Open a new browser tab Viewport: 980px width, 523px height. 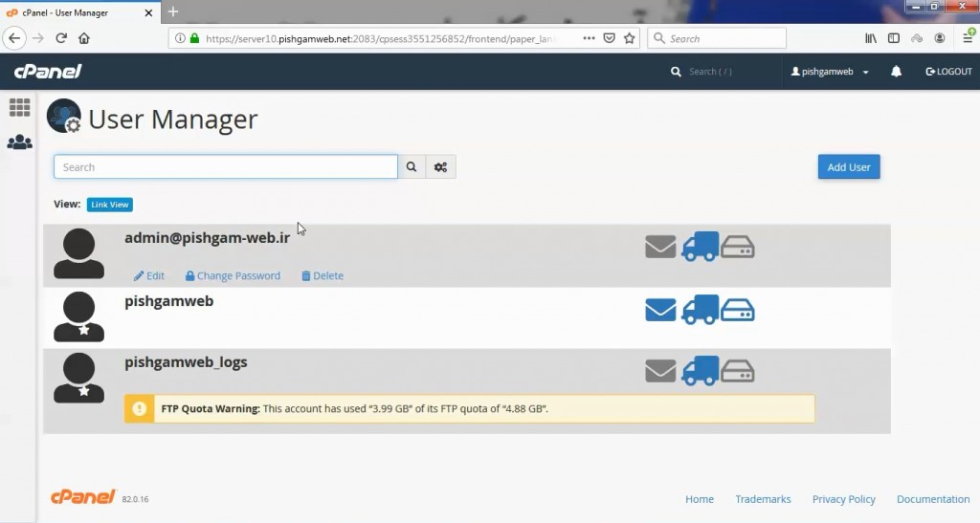(173, 11)
